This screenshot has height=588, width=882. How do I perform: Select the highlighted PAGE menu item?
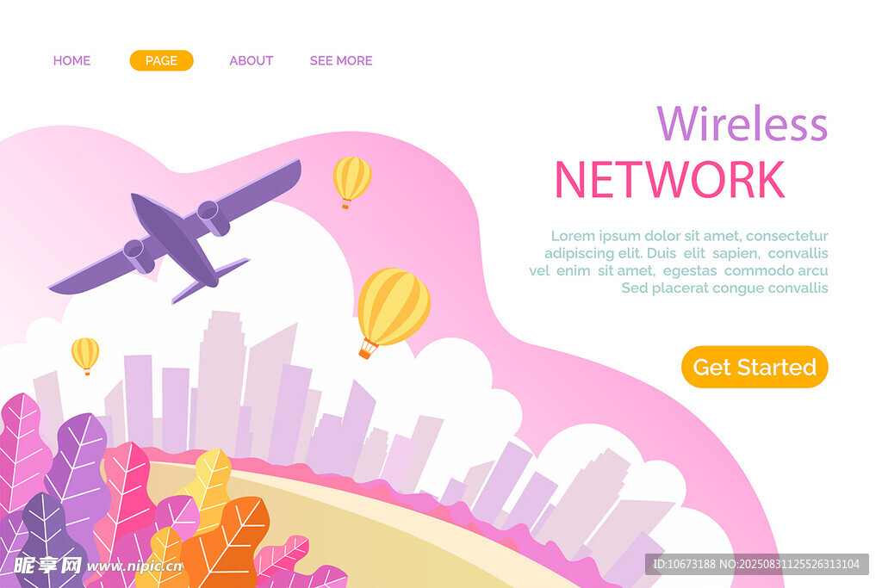pyautogui.click(x=161, y=61)
